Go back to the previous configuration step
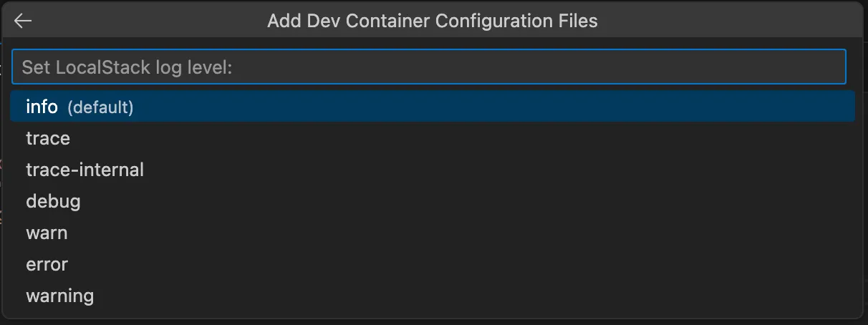Image resolution: width=868 pixels, height=325 pixels. (23, 21)
